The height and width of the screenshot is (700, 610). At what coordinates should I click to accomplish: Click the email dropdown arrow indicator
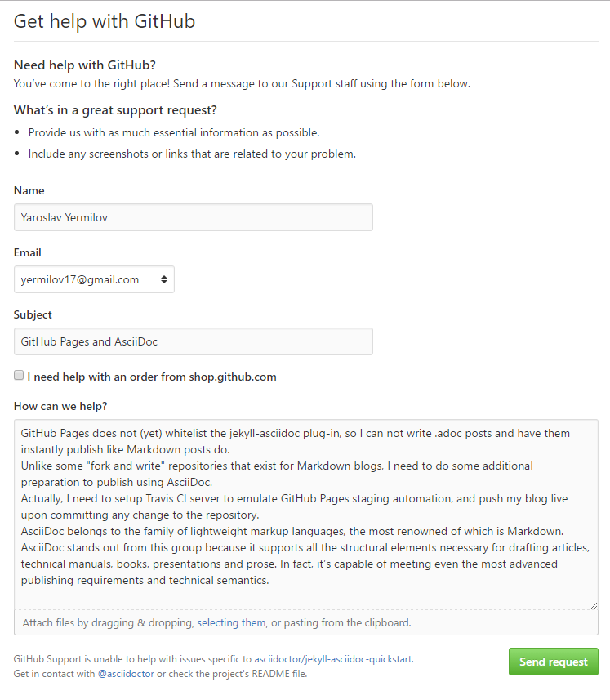(x=164, y=279)
